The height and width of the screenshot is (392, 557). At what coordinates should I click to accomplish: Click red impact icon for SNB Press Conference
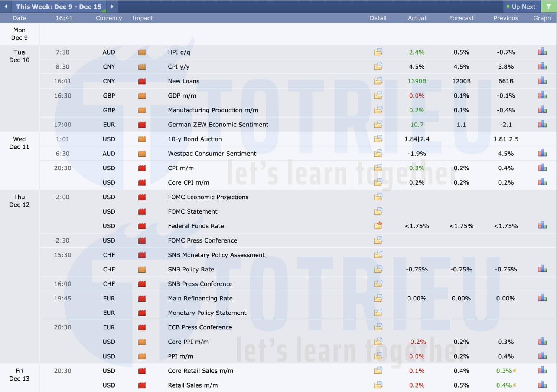coord(141,283)
